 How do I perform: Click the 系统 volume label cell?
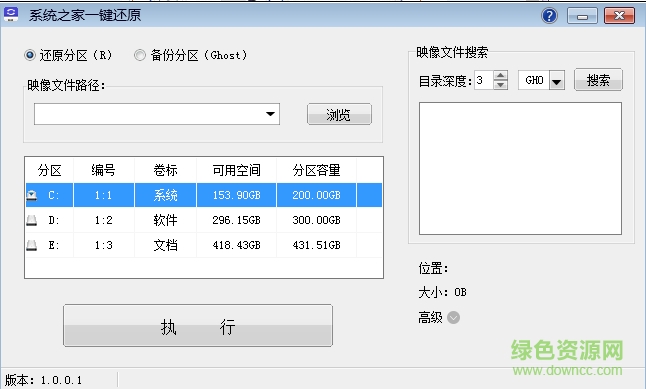click(165, 195)
